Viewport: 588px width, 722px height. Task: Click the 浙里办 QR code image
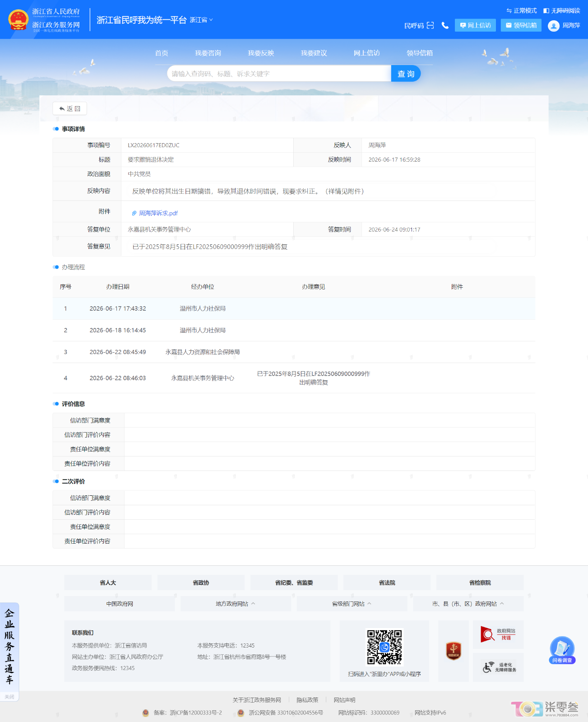pos(384,647)
